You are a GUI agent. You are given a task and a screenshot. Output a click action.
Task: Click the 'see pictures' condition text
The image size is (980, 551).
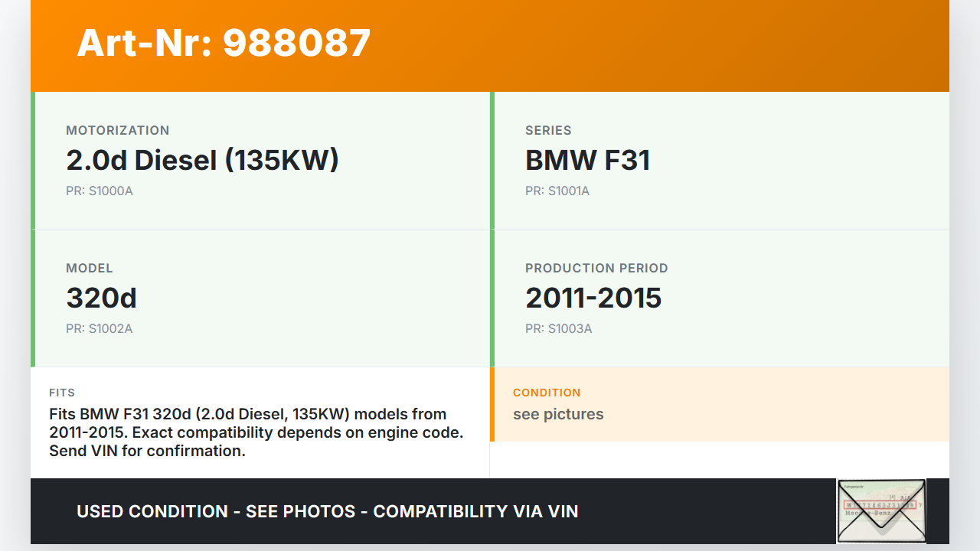click(558, 414)
